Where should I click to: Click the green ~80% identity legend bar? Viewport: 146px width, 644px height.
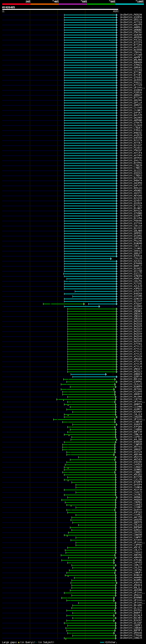coord(101,4)
